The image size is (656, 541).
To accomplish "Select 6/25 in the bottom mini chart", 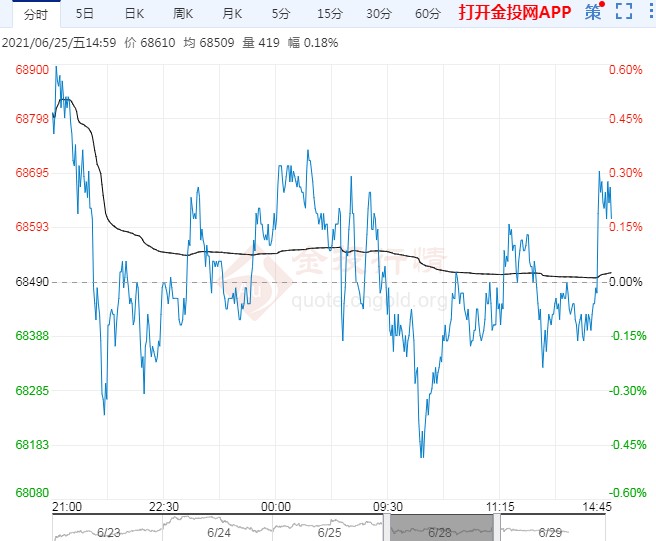I will coord(329,532).
